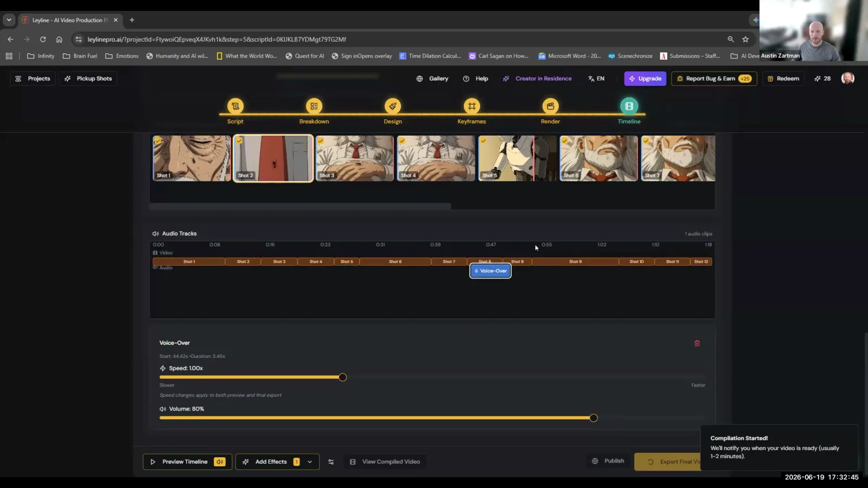Select Shot 9 long segment before Shot 10
Image resolution: width=868 pixels, height=488 pixels.
[x=575, y=262]
